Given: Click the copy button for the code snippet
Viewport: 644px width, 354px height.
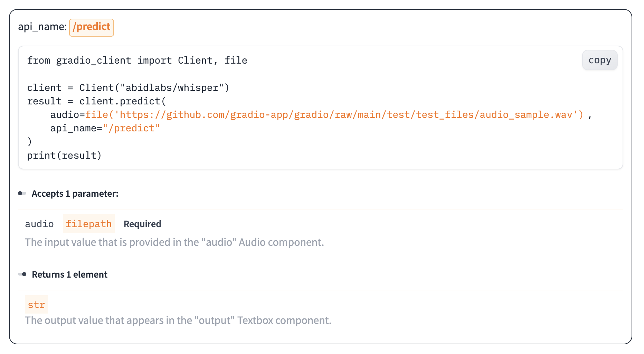Looking at the screenshot, I should click(x=599, y=60).
